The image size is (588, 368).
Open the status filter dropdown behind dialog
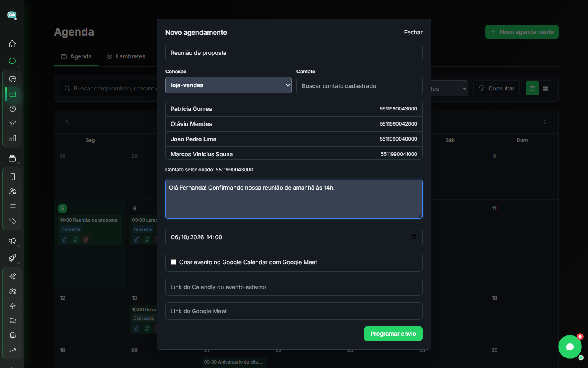(x=449, y=88)
